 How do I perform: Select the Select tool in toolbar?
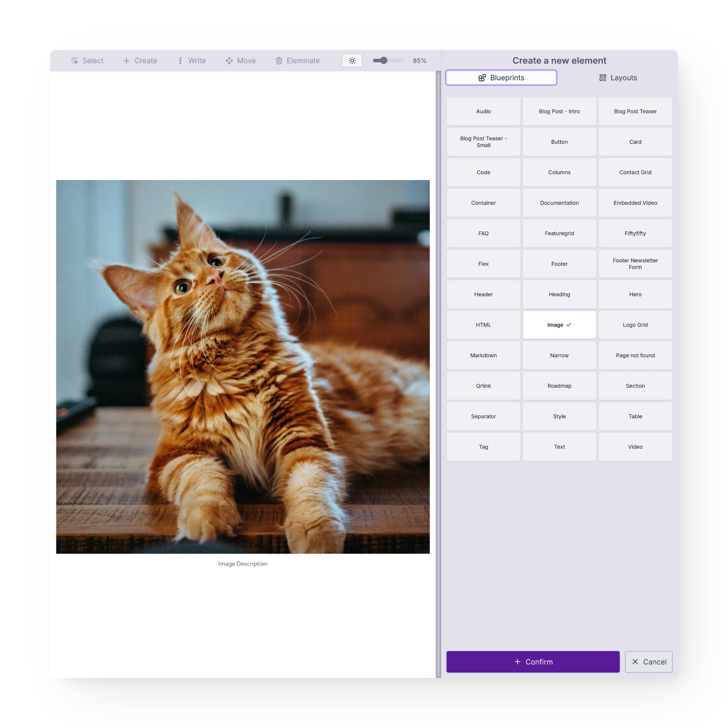pyautogui.click(x=87, y=61)
